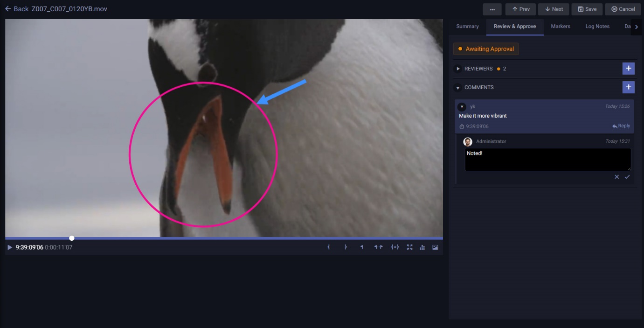
Task: Click the 'Today 15:26' comment timestamp
Action: pos(617,106)
